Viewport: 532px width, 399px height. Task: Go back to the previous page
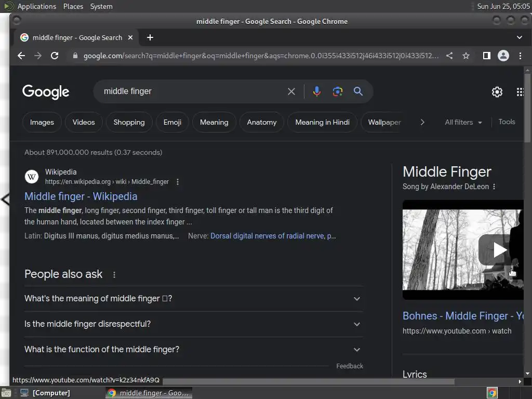click(x=21, y=56)
